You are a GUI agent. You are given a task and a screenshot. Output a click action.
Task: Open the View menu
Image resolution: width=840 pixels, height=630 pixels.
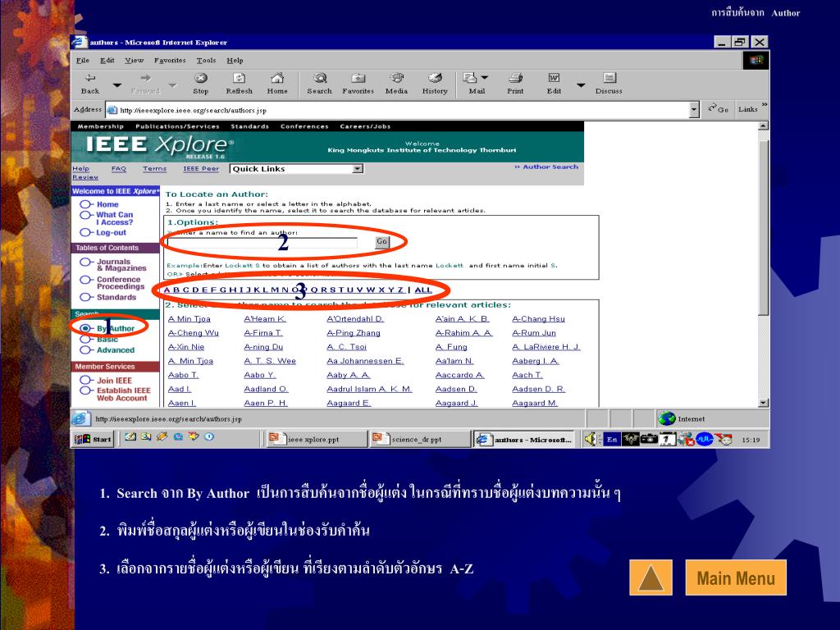(x=134, y=61)
